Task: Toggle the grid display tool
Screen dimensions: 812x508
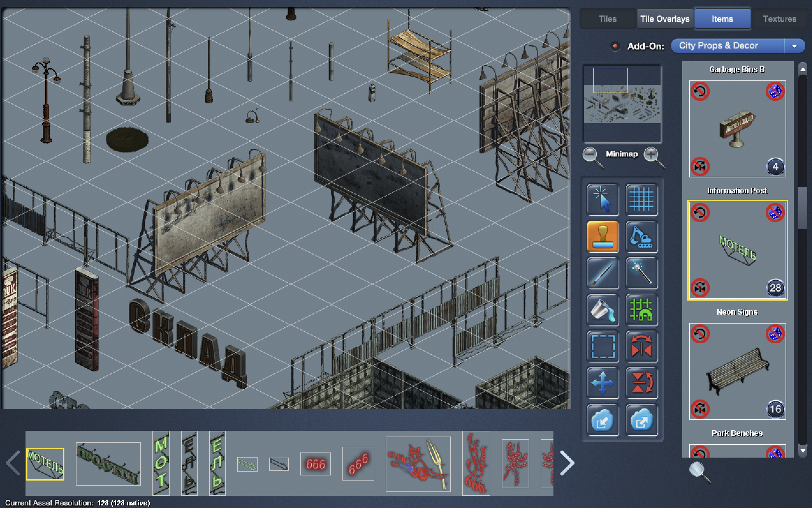Action: 641,199
